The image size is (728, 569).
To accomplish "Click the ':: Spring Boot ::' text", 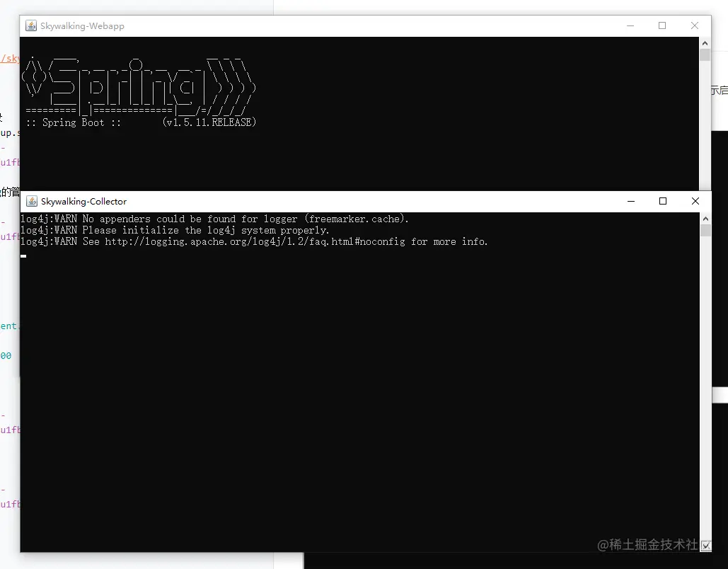I will tap(74, 122).
